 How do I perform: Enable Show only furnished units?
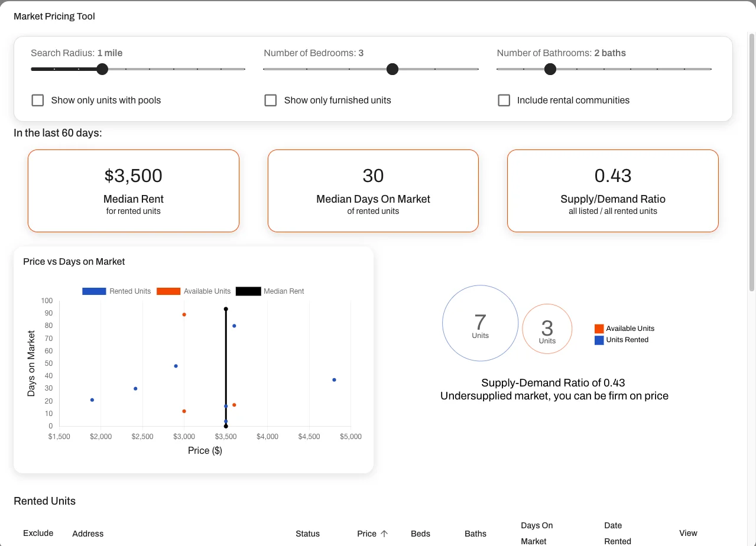point(270,100)
